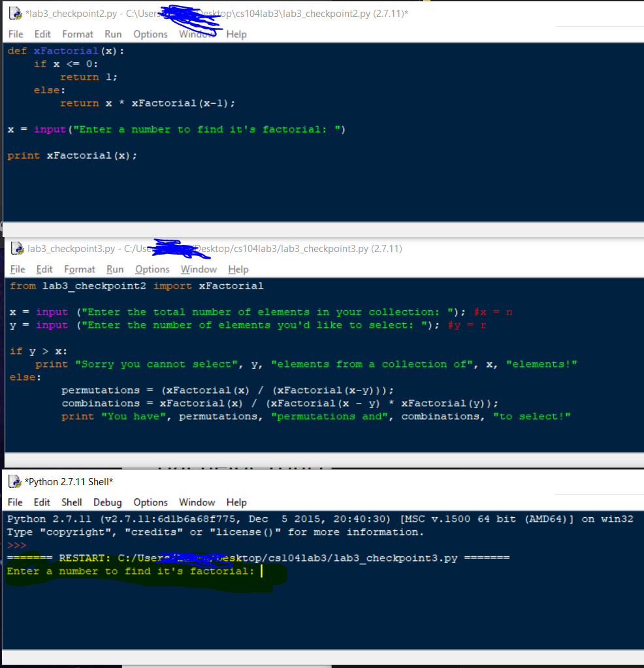Click 'from lab3_checkpoint2 import xFactorial' line
The height and width of the screenshot is (668, 644).
click(137, 286)
